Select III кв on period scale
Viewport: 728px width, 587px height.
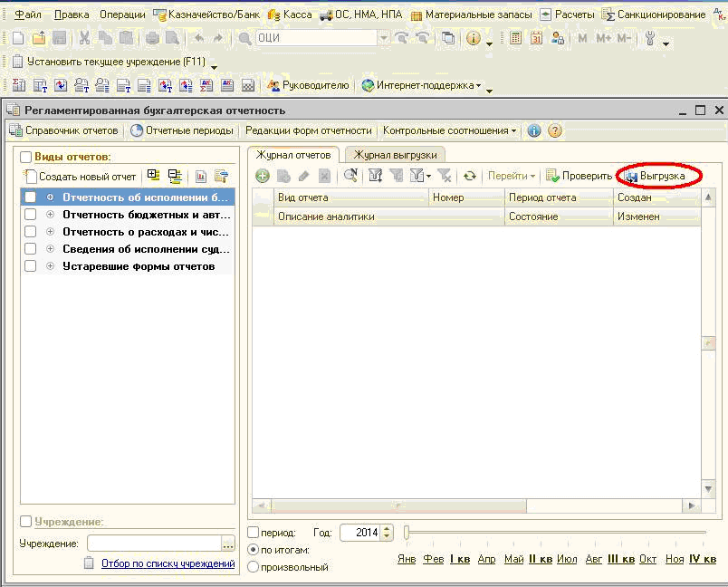(x=621, y=559)
